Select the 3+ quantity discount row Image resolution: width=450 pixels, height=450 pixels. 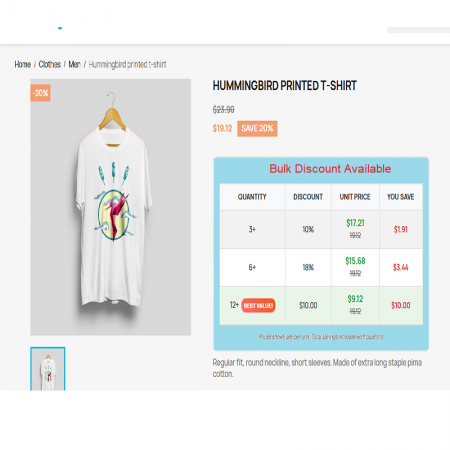click(x=321, y=229)
